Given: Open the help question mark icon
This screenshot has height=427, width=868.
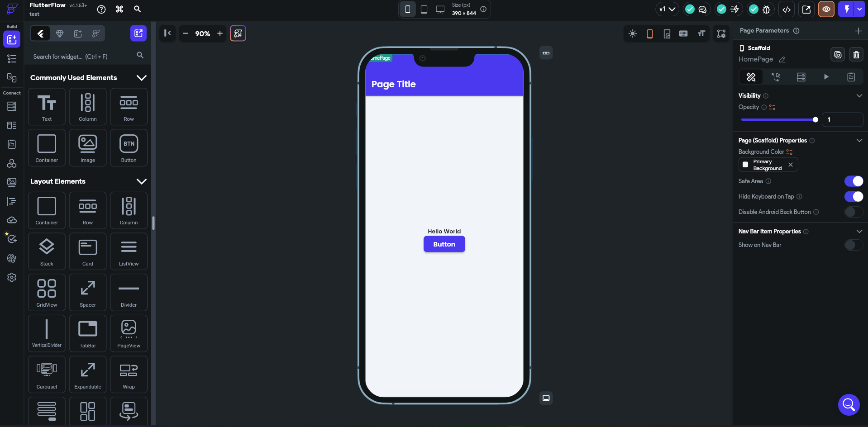Looking at the screenshot, I should tap(101, 9).
